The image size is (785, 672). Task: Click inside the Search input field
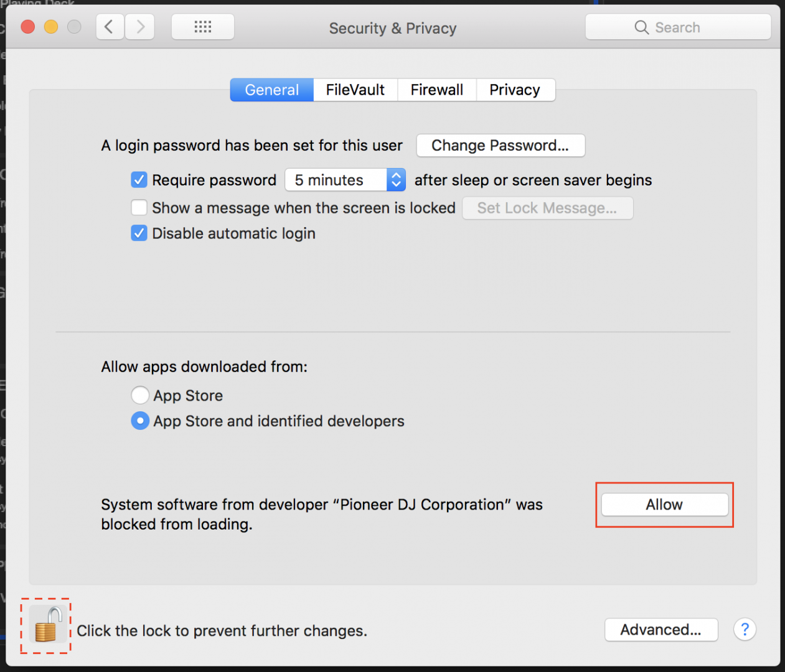click(x=679, y=27)
